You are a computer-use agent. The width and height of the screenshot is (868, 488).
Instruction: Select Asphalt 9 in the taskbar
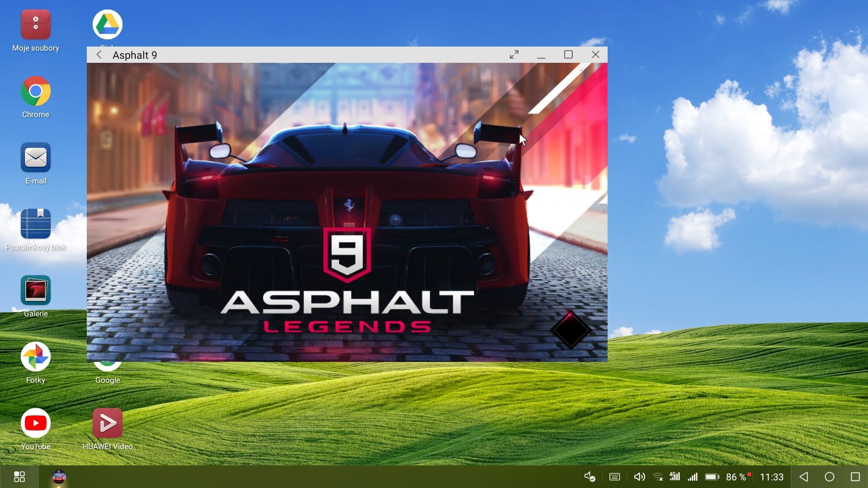tap(59, 477)
